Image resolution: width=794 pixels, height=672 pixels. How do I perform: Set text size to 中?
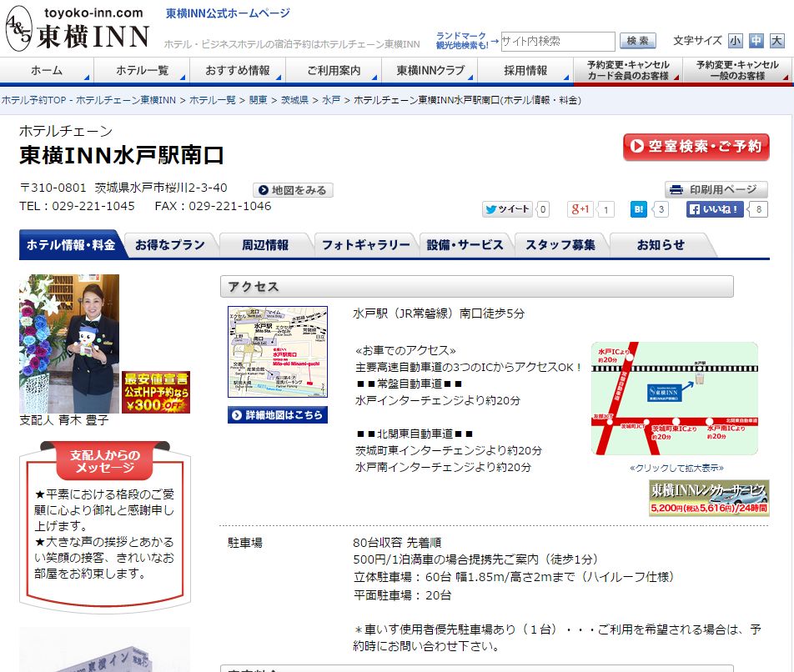point(756,41)
